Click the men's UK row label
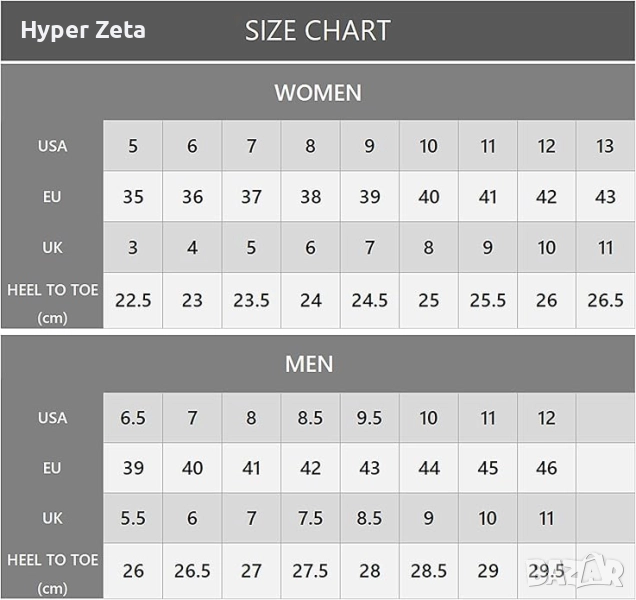 click(x=52, y=519)
